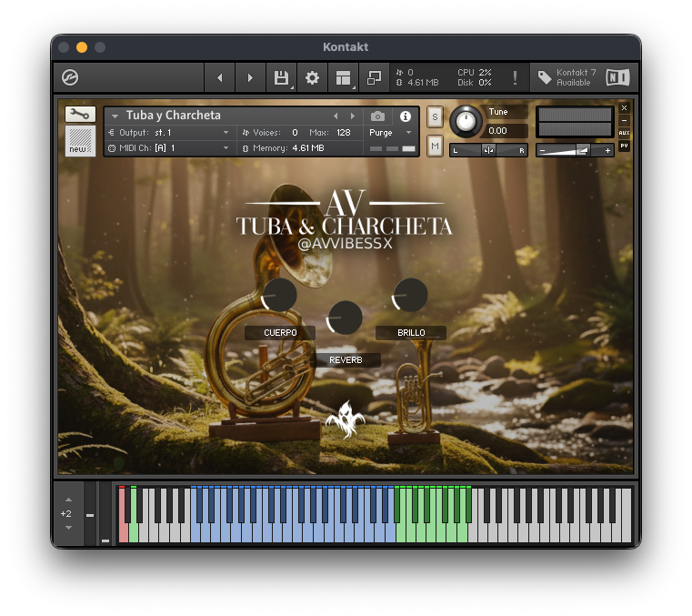This screenshot has height=616, width=692.
Task: Click the NI logo
Action: coord(617,77)
